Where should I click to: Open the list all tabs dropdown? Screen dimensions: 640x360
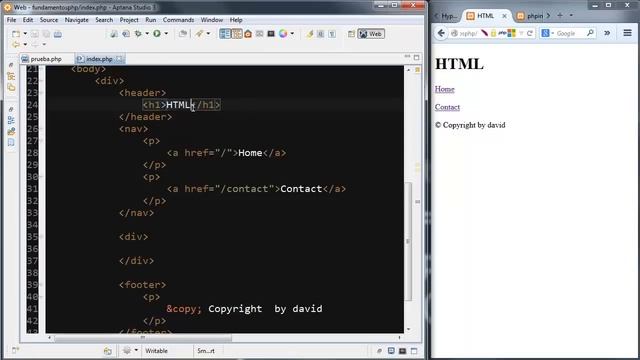coord(571,16)
